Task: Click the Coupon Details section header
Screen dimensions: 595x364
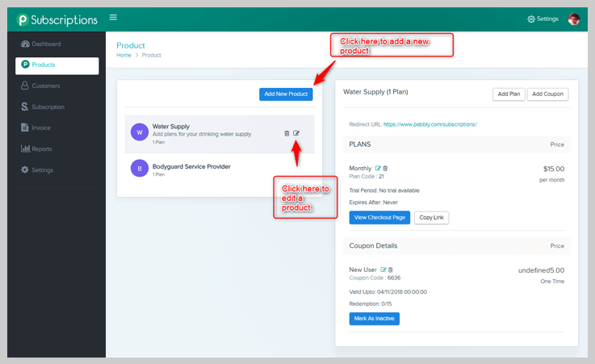Action: 373,245
